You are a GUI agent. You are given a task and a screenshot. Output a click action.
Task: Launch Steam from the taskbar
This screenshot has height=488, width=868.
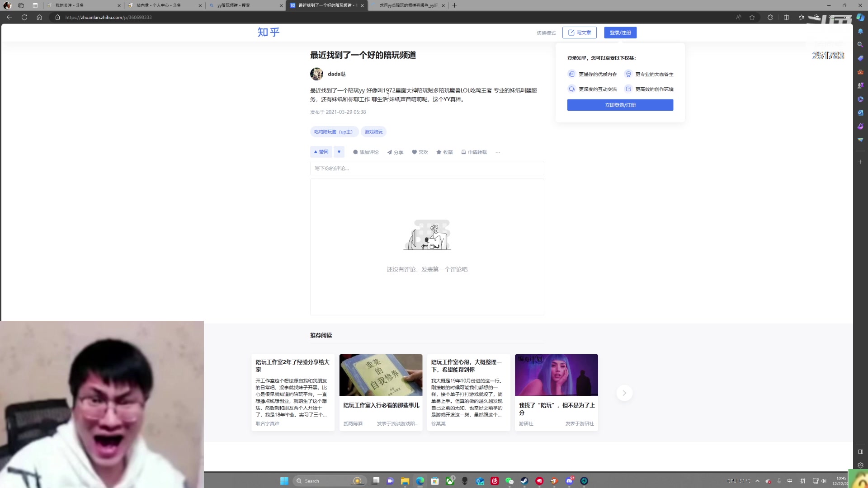[524, 481]
